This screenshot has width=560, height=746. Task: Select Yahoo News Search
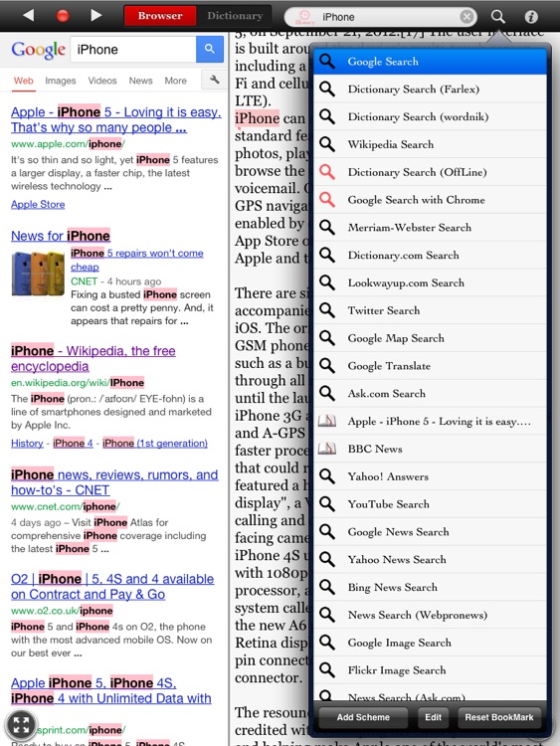click(x=430, y=559)
